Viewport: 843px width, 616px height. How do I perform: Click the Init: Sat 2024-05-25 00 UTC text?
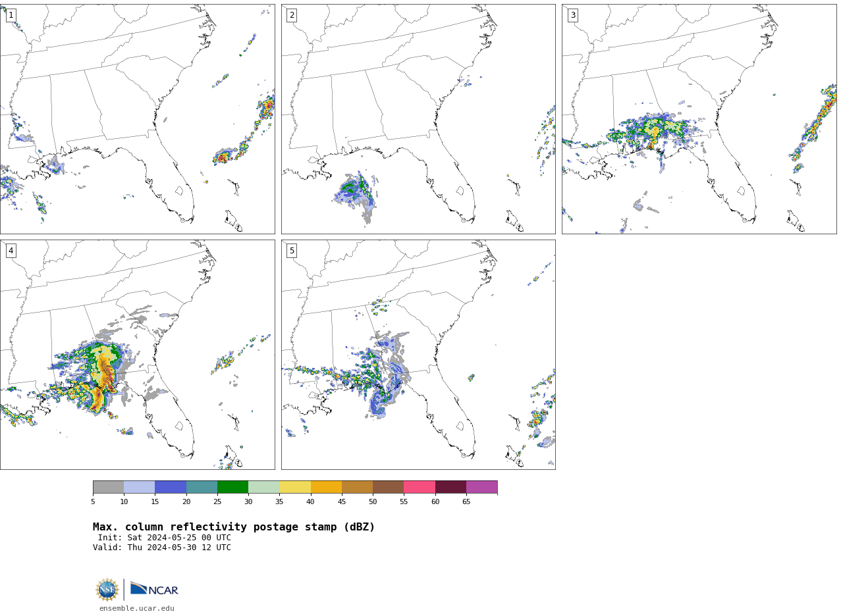pos(165,538)
